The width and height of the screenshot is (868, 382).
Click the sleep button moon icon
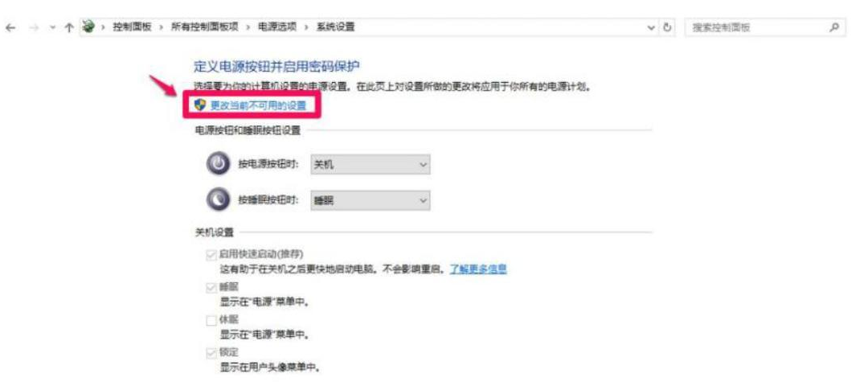[x=218, y=200]
